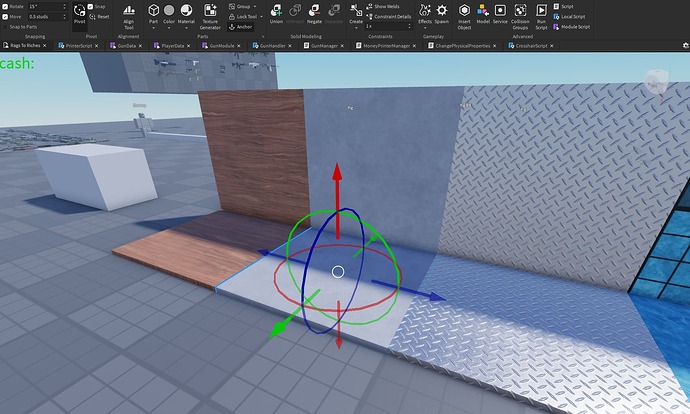Click the Intersect solid modeling icon
690x414 pixels.
[x=295, y=14]
